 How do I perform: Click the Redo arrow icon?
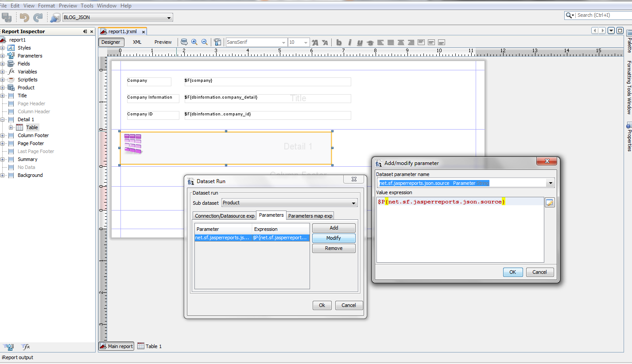[x=39, y=18]
